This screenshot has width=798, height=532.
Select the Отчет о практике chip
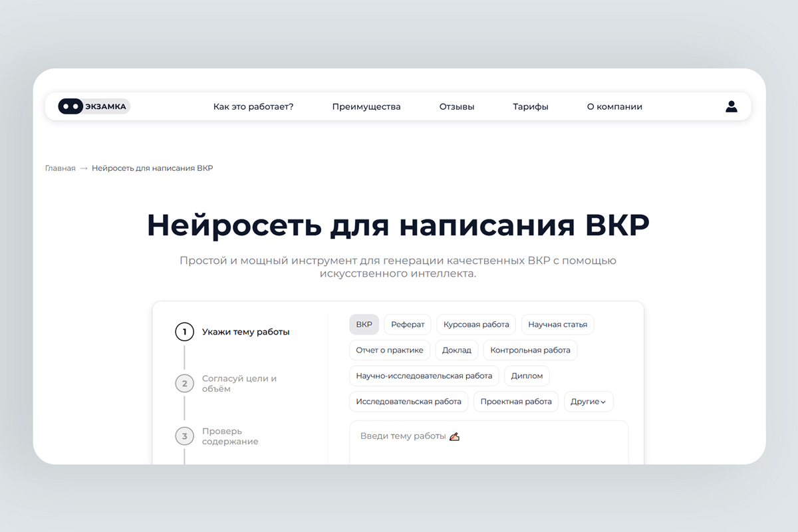390,350
